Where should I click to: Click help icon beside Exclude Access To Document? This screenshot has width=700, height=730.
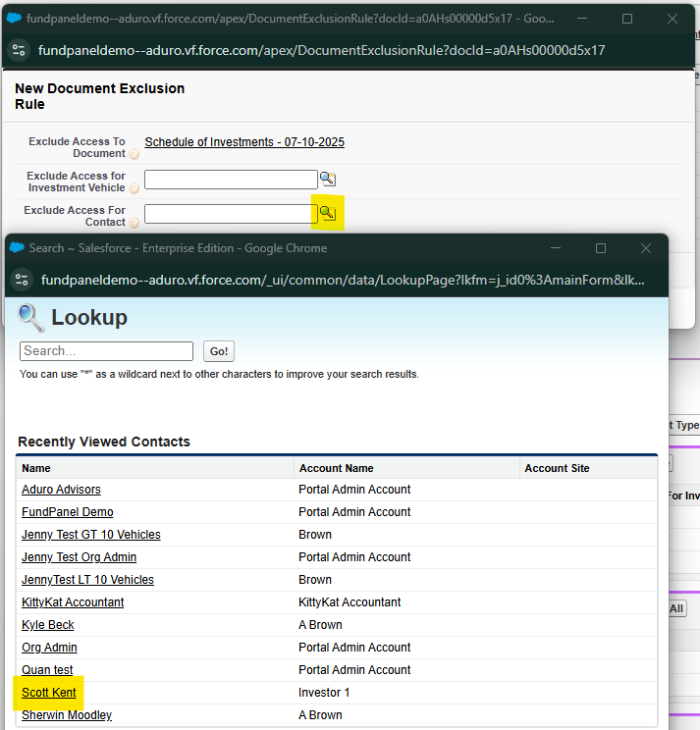pyautogui.click(x=135, y=154)
